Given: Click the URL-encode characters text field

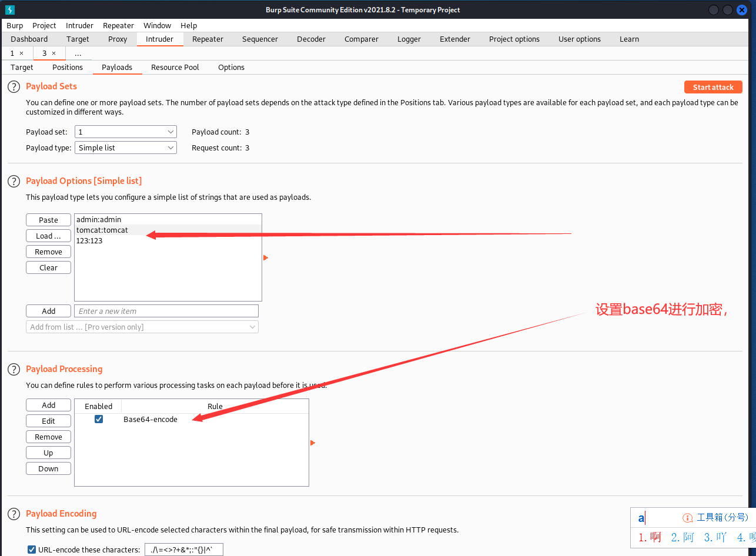Looking at the screenshot, I should pos(184,550).
